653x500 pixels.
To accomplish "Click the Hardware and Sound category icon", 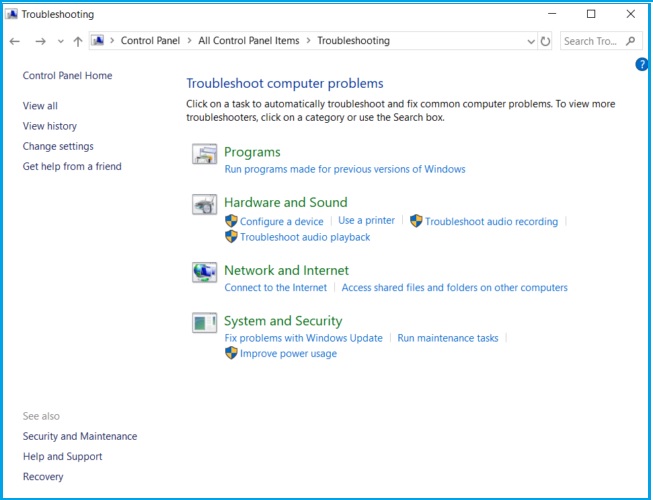I will 204,204.
